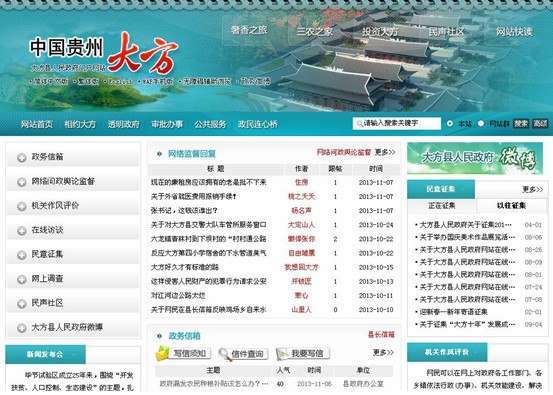Click the 搜索 search button
Screen dimensions: 553x395
point(521,123)
